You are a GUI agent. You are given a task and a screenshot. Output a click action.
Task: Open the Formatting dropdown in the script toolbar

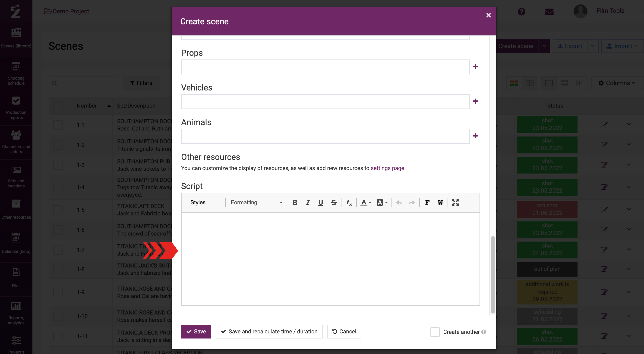pyautogui.click(x=256, y=202)
